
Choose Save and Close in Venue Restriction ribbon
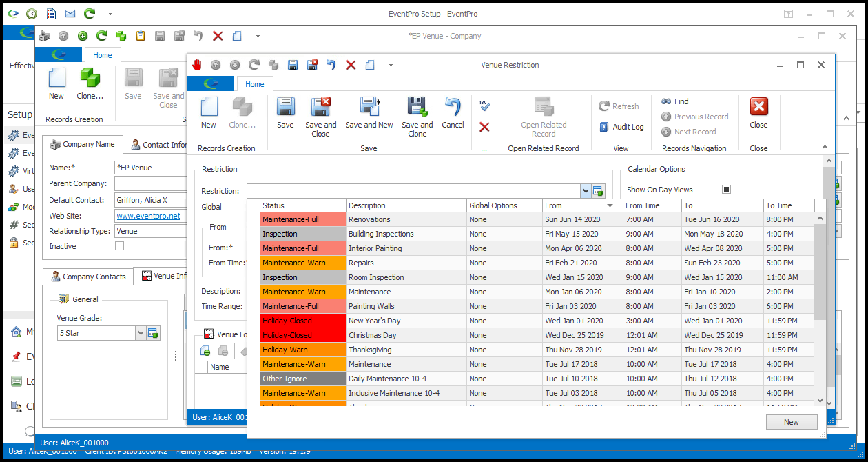coord(321,117)
